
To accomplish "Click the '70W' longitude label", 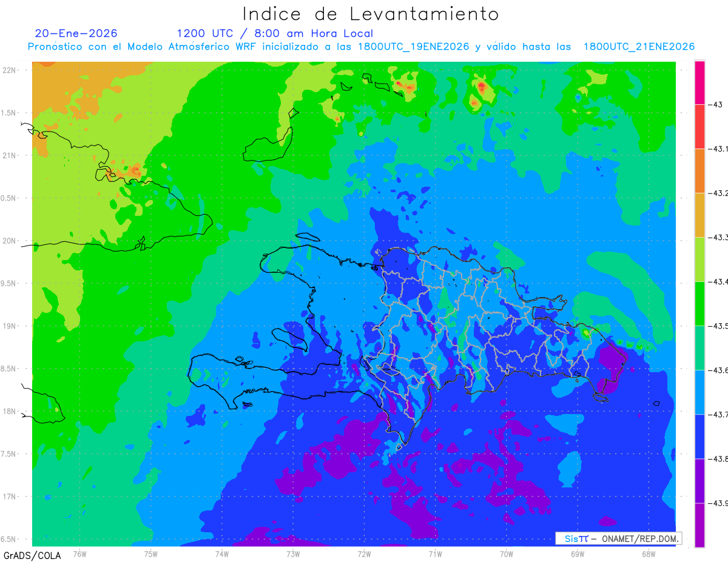I will pyautogui.click(x=506, y=554).
